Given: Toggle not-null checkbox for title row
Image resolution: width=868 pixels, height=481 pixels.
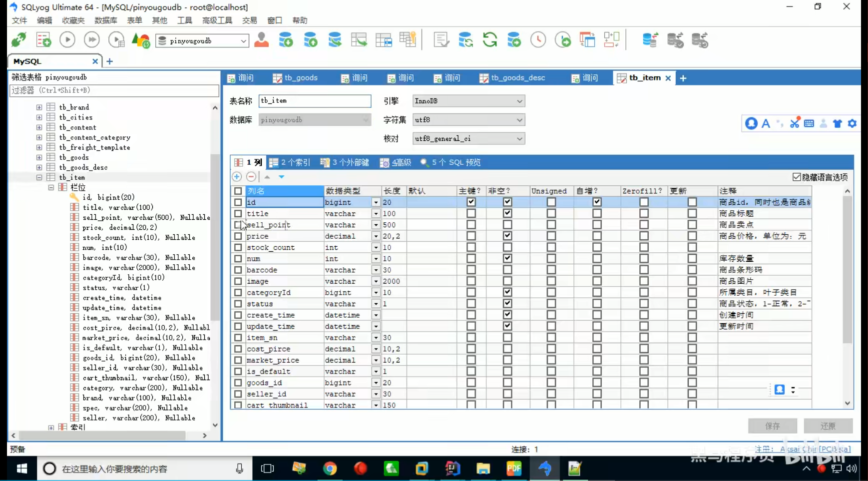Looking at the screenshot, I should 507,213.
